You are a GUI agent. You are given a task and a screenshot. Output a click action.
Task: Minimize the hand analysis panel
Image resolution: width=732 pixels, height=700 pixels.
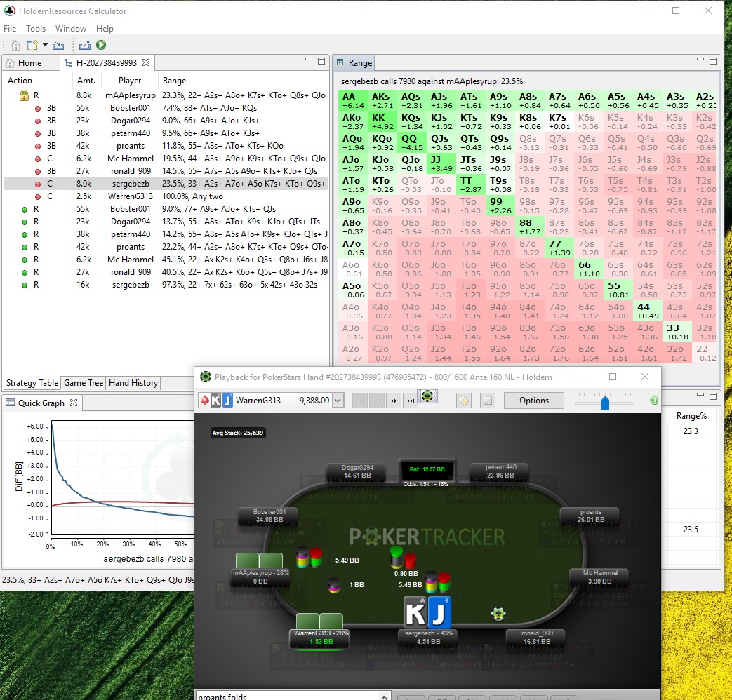(x=309, y=60)
